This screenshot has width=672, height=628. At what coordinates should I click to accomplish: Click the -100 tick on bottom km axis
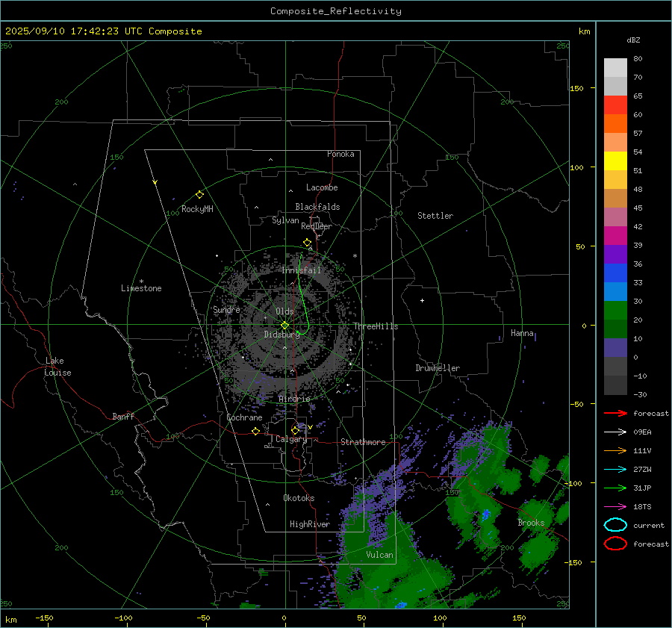[123, 618]
